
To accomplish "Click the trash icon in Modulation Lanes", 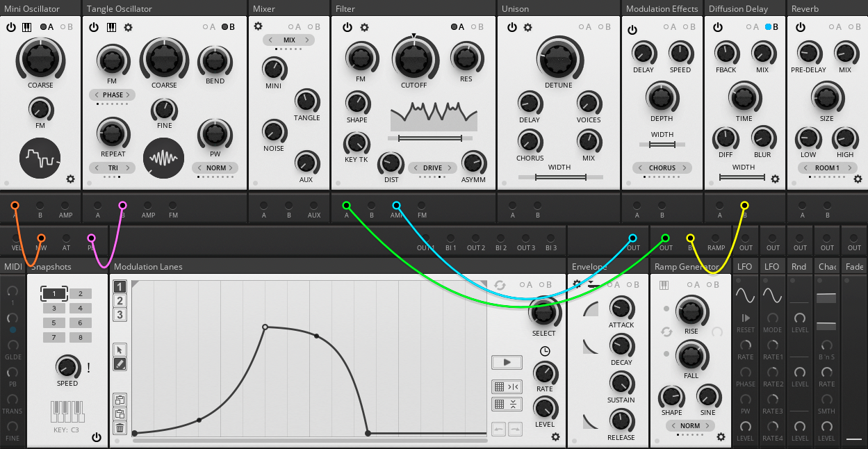I will coord(120,428).
